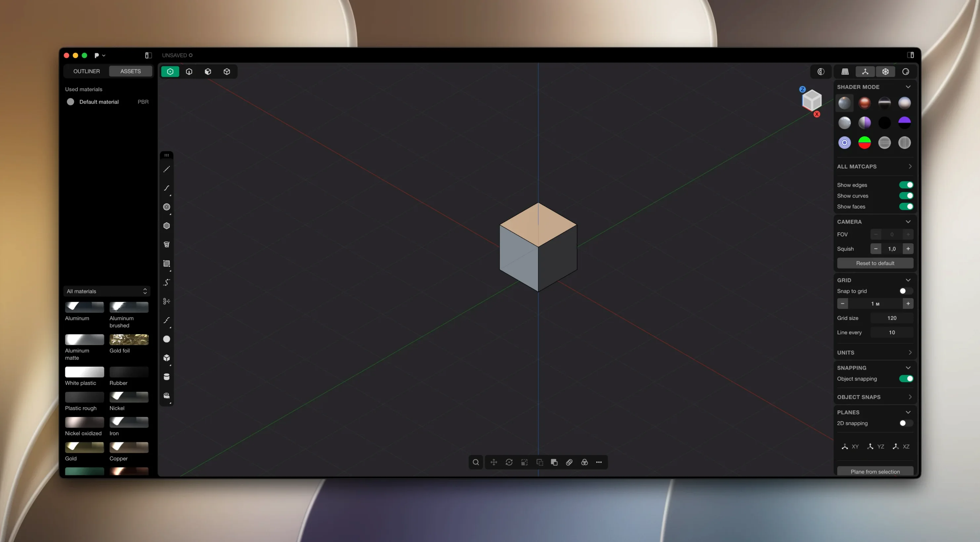Image resolution: width=980 pixels, height=542 pixels.
Task: Select the Box tool
Action: [166, 358]
